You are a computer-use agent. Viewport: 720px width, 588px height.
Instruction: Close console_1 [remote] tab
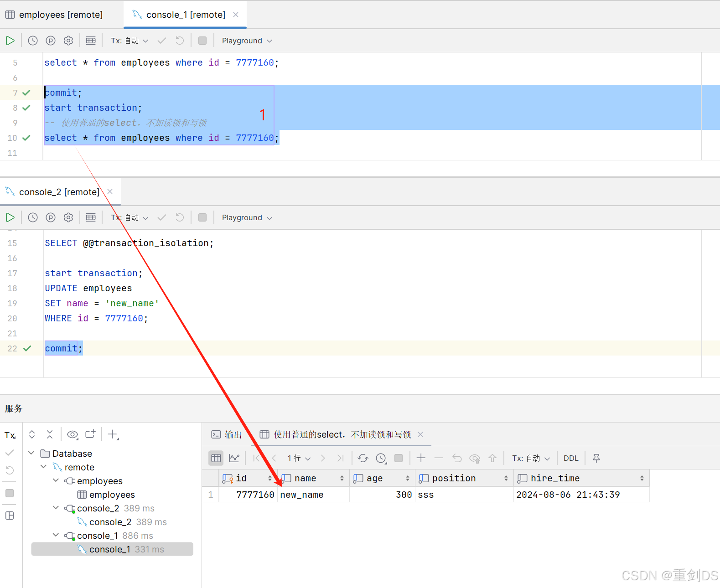pos(236,15)
